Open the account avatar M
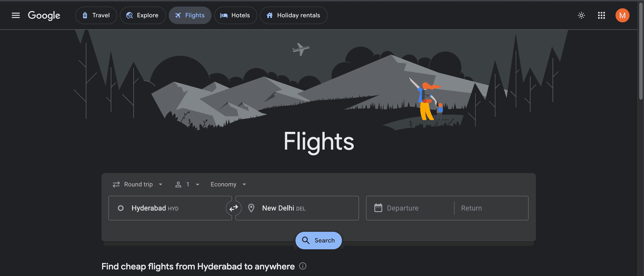644x276 pixels. click(622, 15)
